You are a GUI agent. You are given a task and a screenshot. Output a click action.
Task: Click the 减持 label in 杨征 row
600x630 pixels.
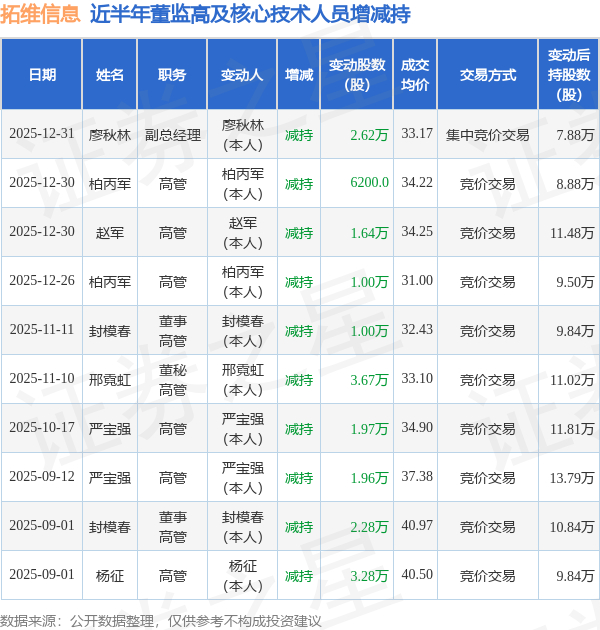tap(299, 576)
